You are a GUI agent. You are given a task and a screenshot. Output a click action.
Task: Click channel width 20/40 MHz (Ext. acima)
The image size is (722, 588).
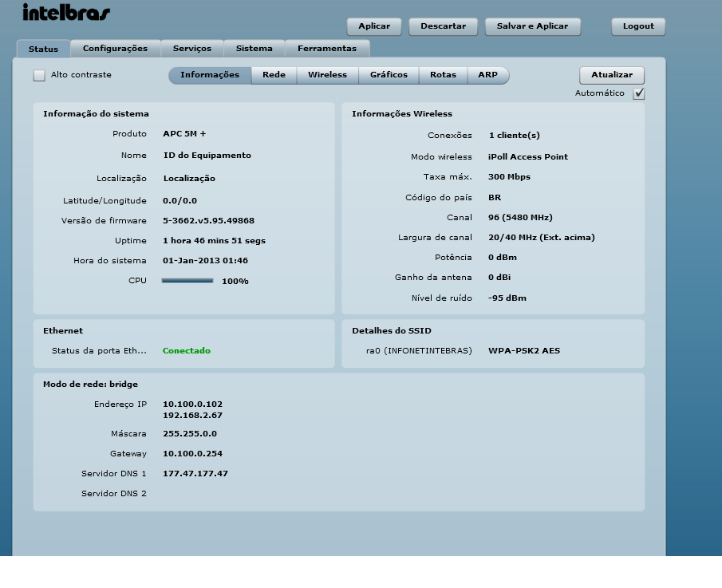coord(542,238)
